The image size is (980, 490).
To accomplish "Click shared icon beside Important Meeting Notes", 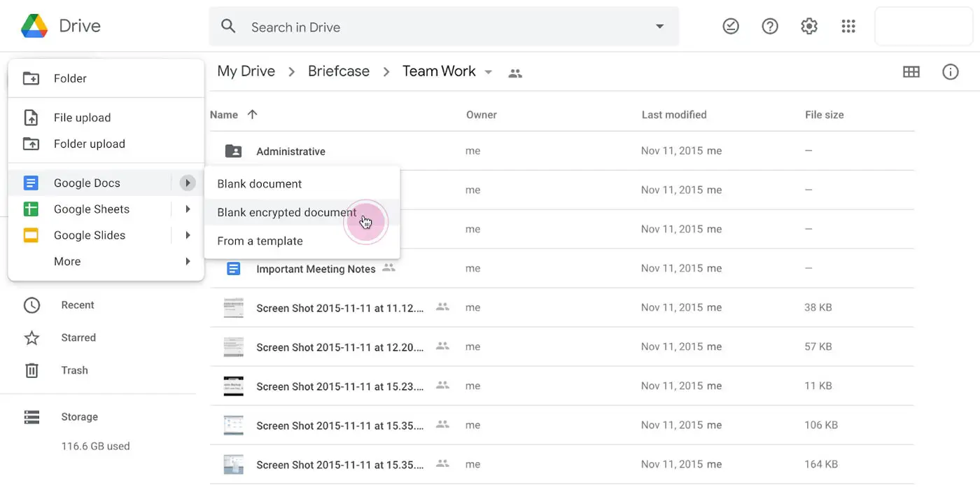I will tap(388, 267).
